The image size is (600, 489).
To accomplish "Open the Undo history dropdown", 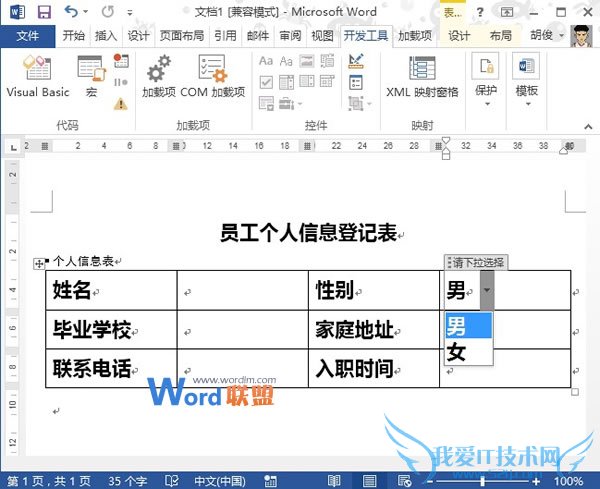I will tap(85, 12).
